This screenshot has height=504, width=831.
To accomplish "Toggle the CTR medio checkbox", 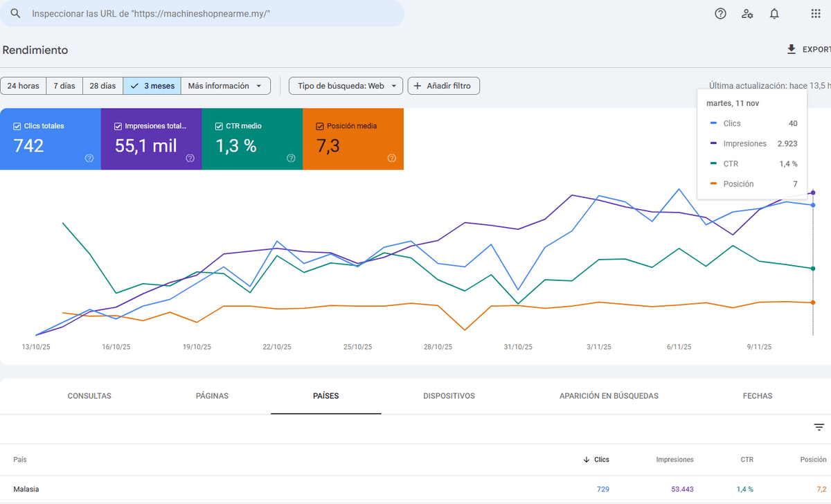I will (220, 126).
